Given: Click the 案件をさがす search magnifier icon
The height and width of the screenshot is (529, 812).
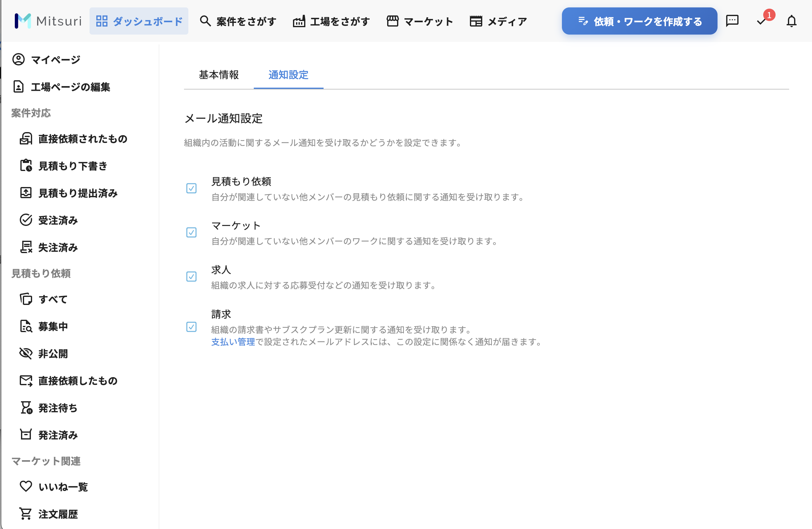Looking at the screenshot, I should [205, 21].
